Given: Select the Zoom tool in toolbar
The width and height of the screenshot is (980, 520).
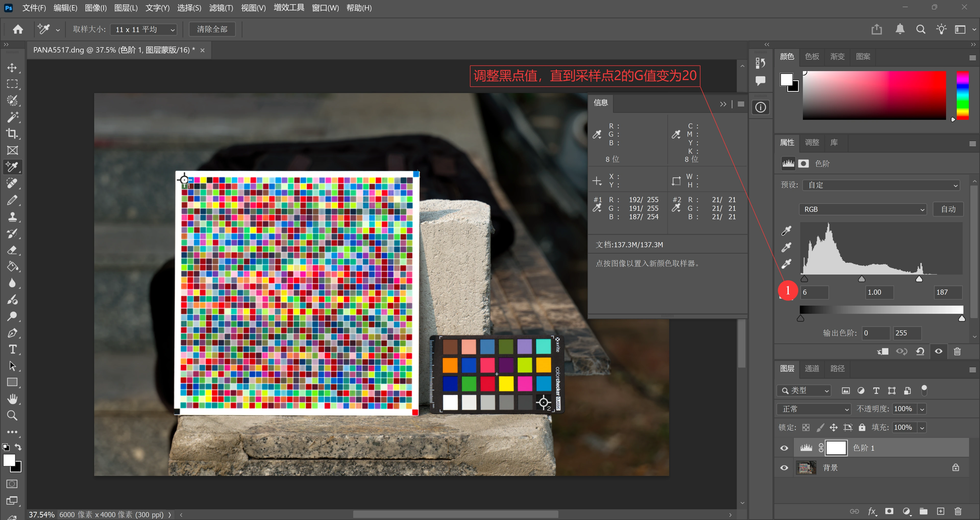Looking at the screenshot, I should point(12,415).
